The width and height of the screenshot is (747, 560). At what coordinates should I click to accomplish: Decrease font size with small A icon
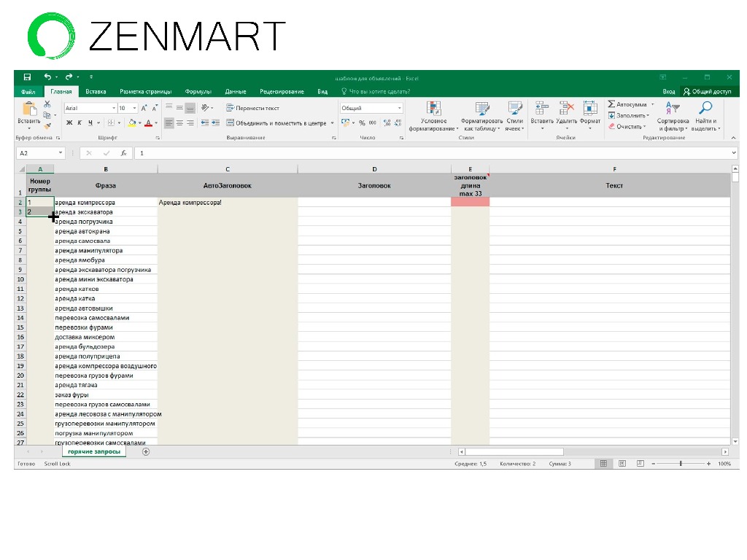(x=155, y=108)
